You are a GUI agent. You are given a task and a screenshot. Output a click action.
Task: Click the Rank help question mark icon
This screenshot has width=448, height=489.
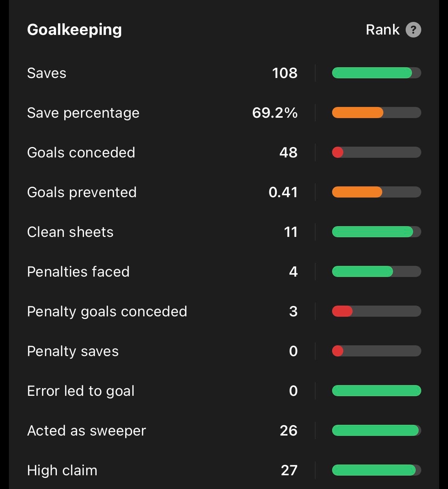pyautogui.click(x=413, y=30)
